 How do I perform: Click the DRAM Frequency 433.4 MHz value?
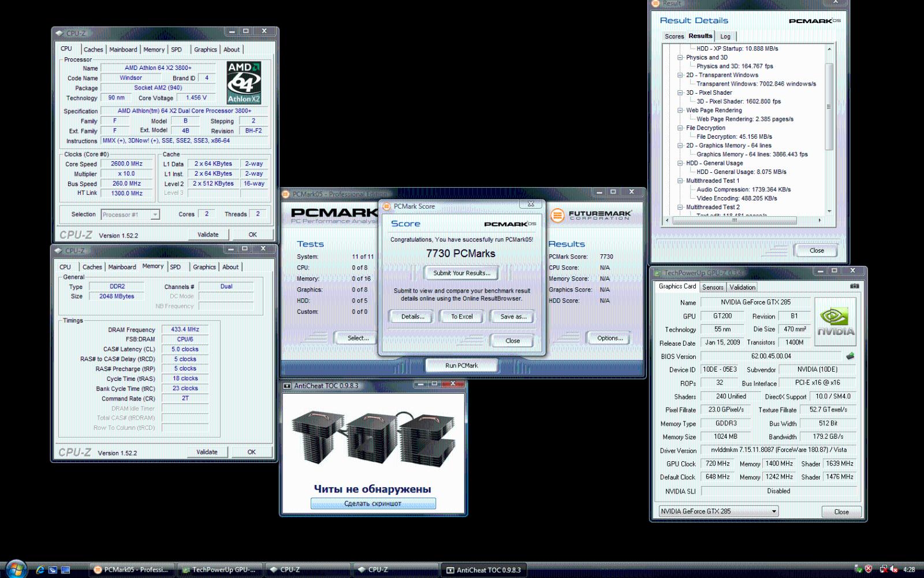(x=185, y=329)
